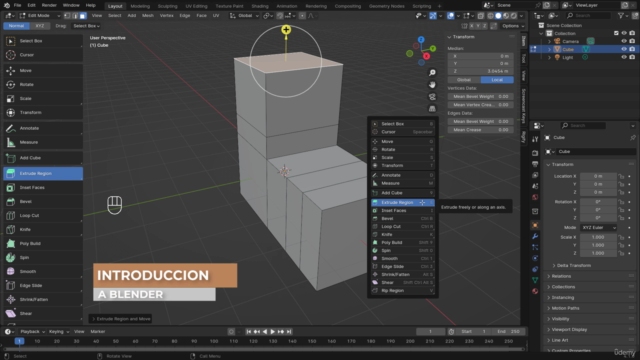Toggle the camera view viewport icon

(x=432, y=97)
